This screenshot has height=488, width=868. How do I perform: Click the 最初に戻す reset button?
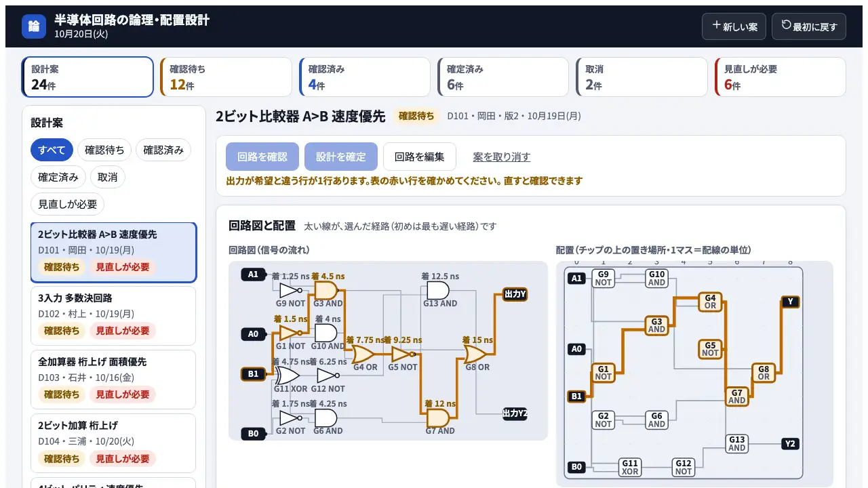(x=809, y=26)
